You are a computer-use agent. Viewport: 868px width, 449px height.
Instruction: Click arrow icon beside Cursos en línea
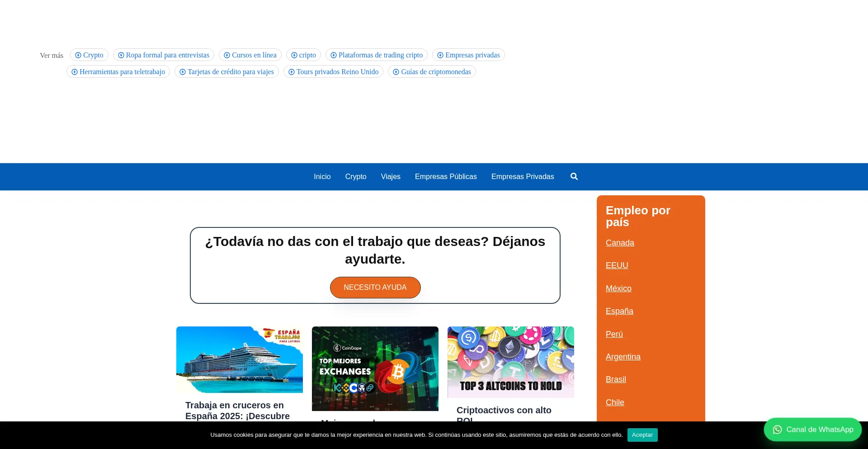tap(227, 55)
